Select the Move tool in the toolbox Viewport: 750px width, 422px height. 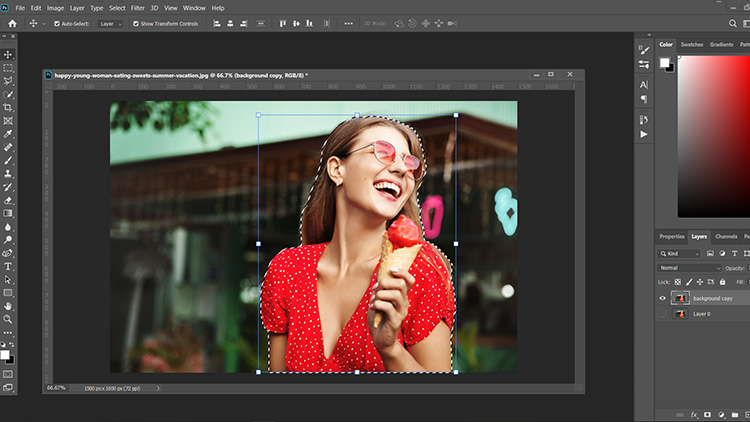point(8,55)
